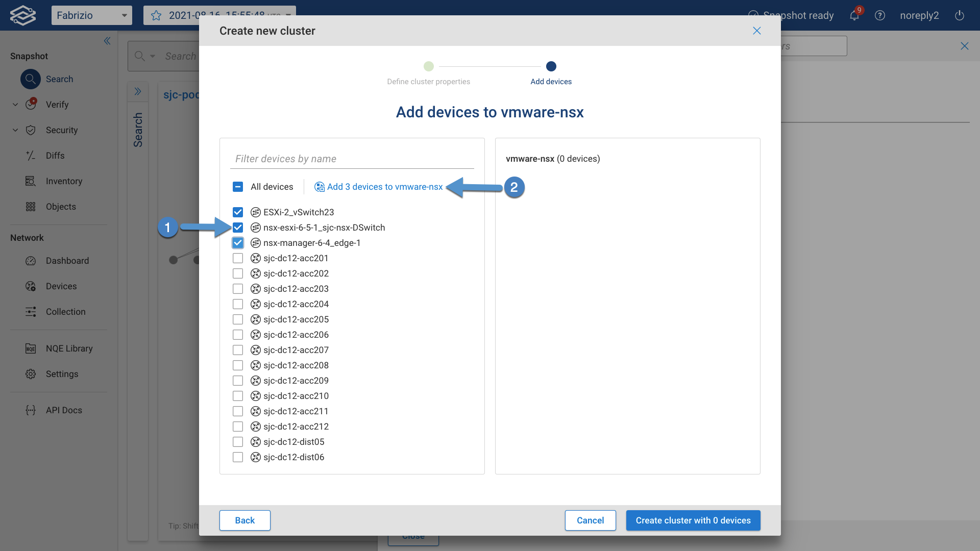Click the Forward Networks logo
This screenshot has width=980, height=551.
[22, 15]
